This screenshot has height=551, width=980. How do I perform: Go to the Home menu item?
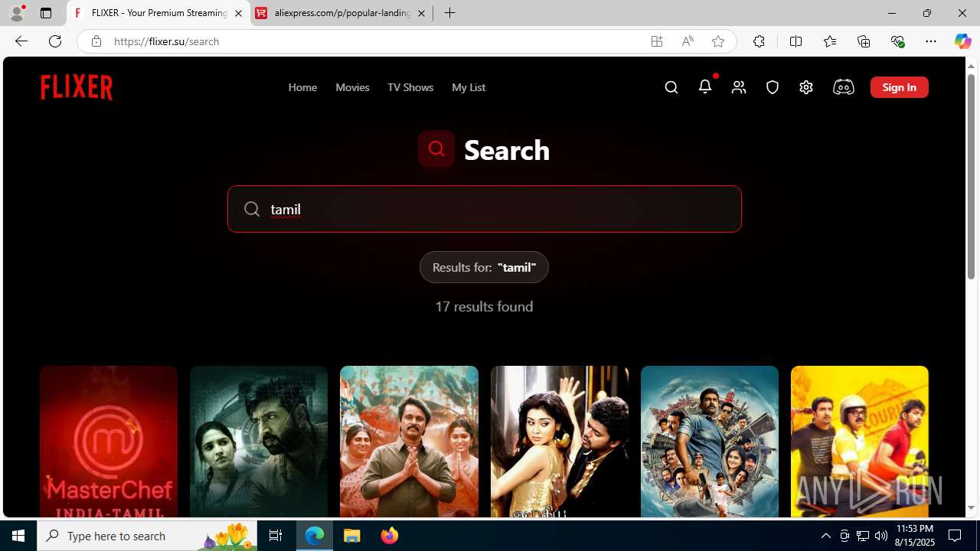tap(302, 87)
